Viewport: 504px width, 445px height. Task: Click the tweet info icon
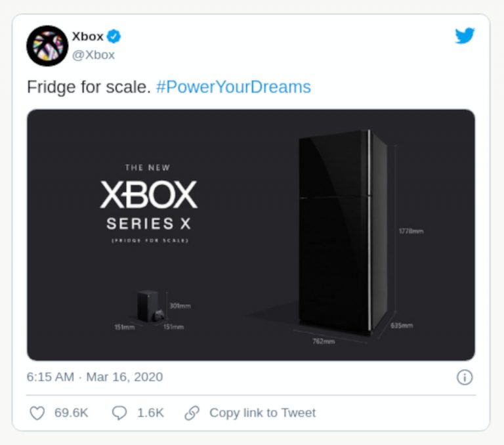(464, 377)
